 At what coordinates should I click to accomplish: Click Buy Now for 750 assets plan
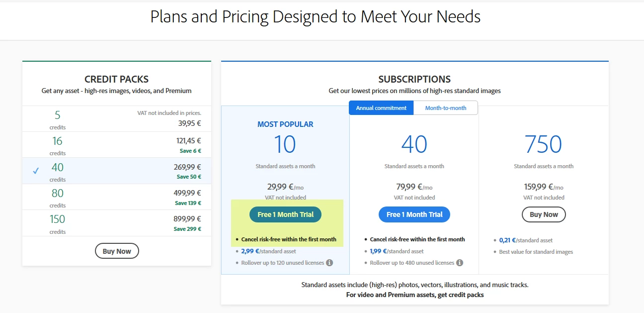(544, 214)
